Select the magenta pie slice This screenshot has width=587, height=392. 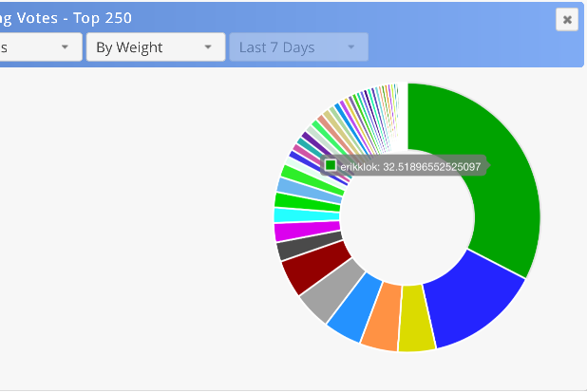point(307,231)
